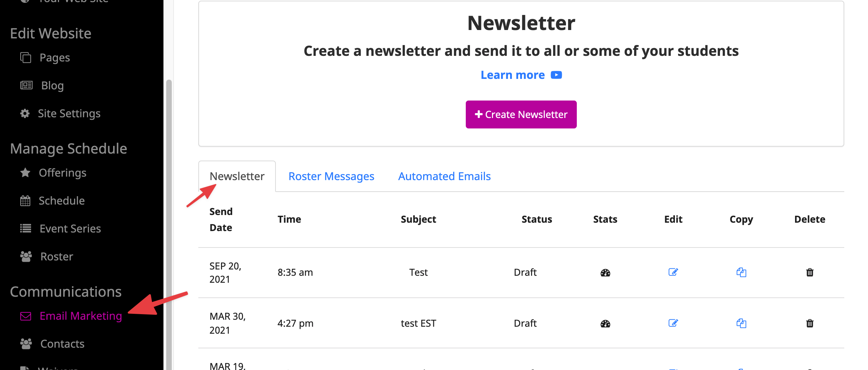
Task: Open the Automated Emails tab
Action: pos(444,176)
